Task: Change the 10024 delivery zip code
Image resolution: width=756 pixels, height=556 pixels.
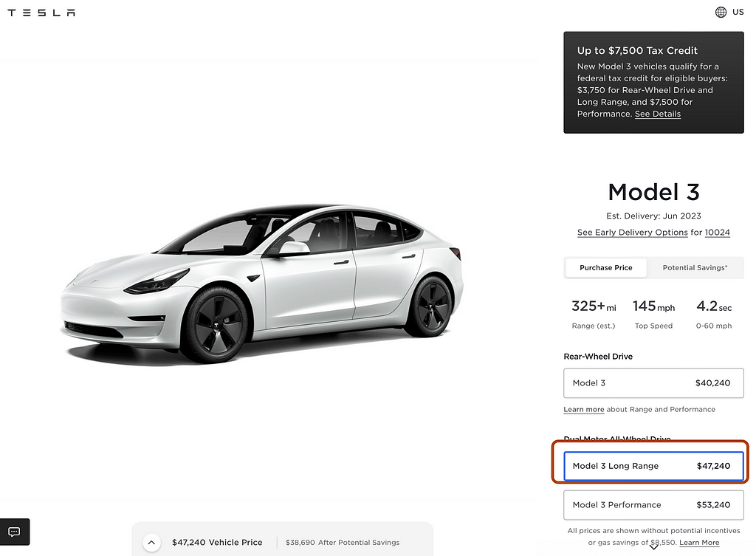Action: pyautogui.click(x=717, y=233)
